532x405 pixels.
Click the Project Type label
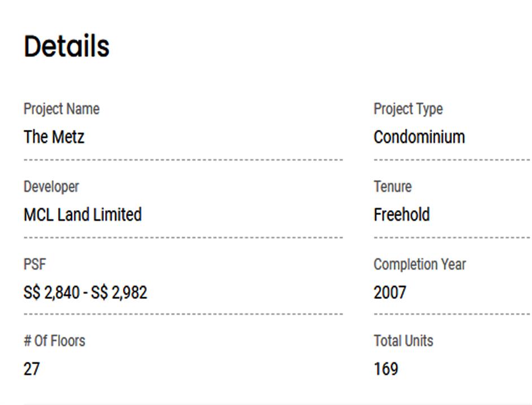(408, 109)
